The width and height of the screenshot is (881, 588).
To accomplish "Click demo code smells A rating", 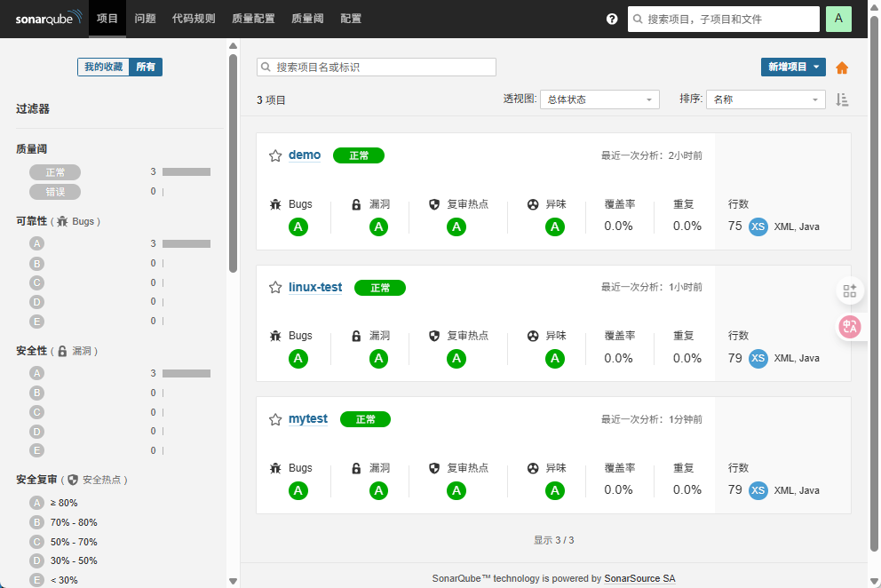I will pyautogui.click(x=554, y=227).
